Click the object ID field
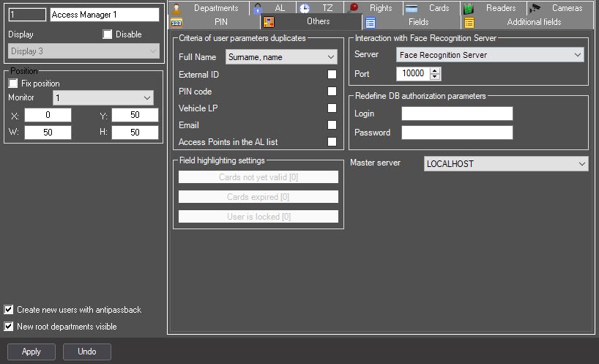Screen dimensions: 599x364 click(27, 15)
